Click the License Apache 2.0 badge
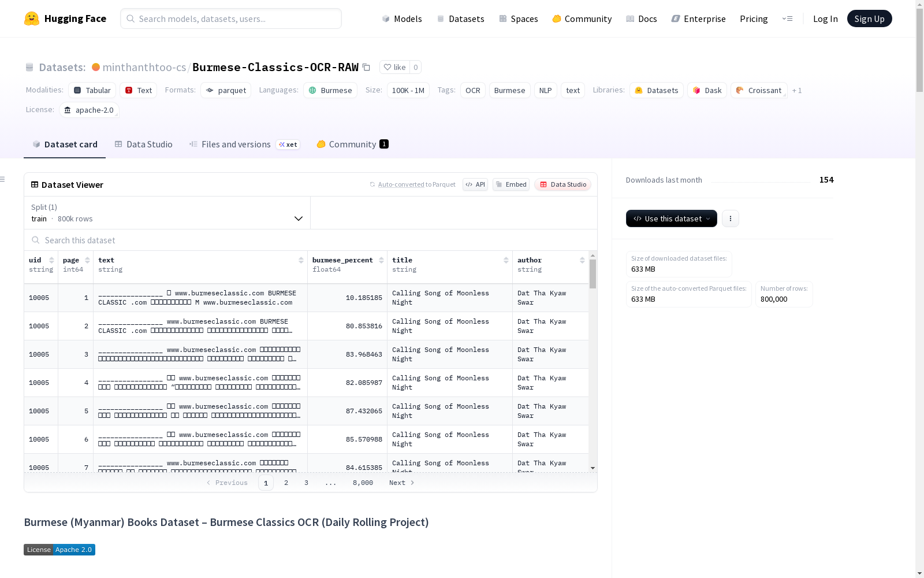This screenshot has height=578, width=924. click(x=59, y=550)
